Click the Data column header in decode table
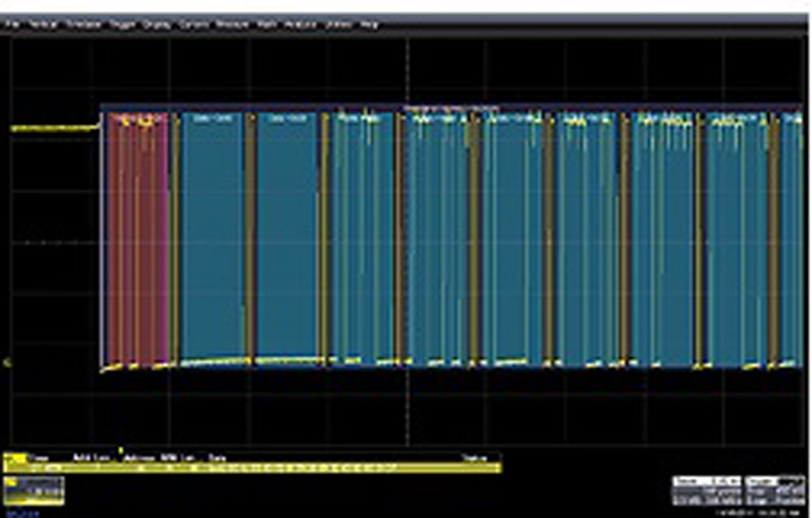This screenshot has height=518, width=812. (x=217, y=458)
